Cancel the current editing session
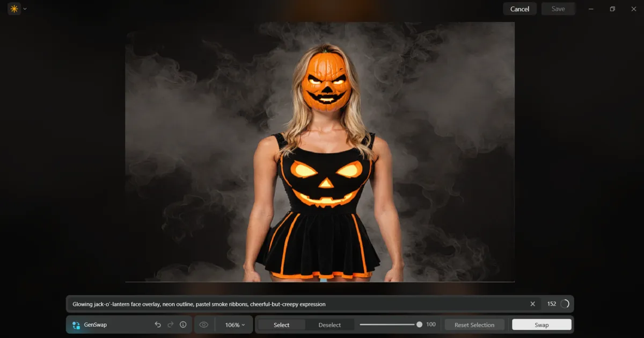The width and height of the screenshot is (644, 338). pyautogui.click(x=519, y=9)
